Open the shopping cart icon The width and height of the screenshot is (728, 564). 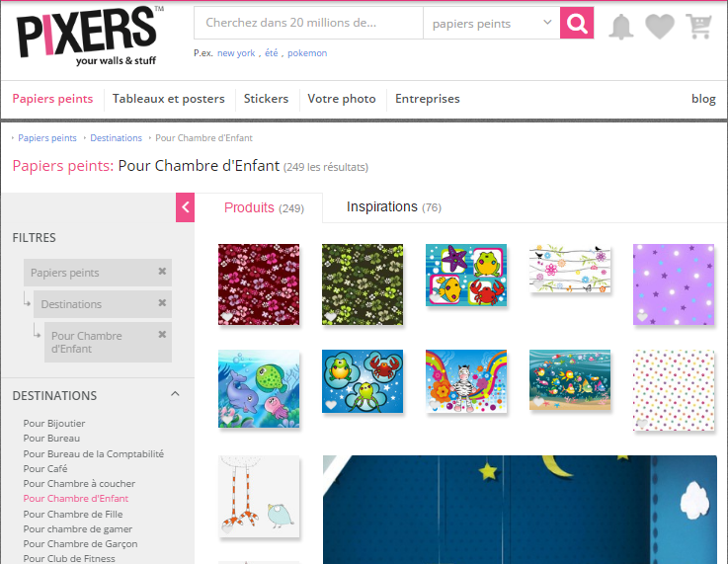click(698, 27)
